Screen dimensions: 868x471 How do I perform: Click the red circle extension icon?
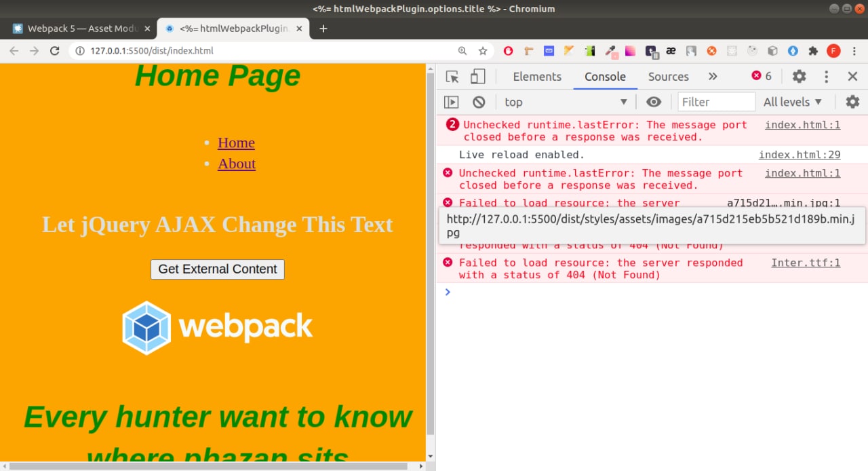(508, 51)
